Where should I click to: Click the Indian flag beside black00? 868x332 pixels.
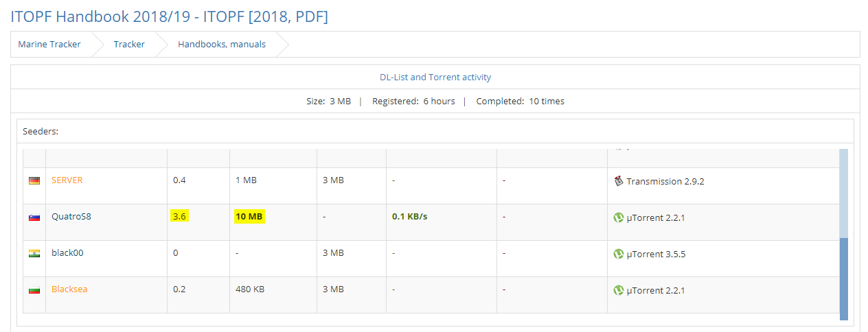[34, 253]
